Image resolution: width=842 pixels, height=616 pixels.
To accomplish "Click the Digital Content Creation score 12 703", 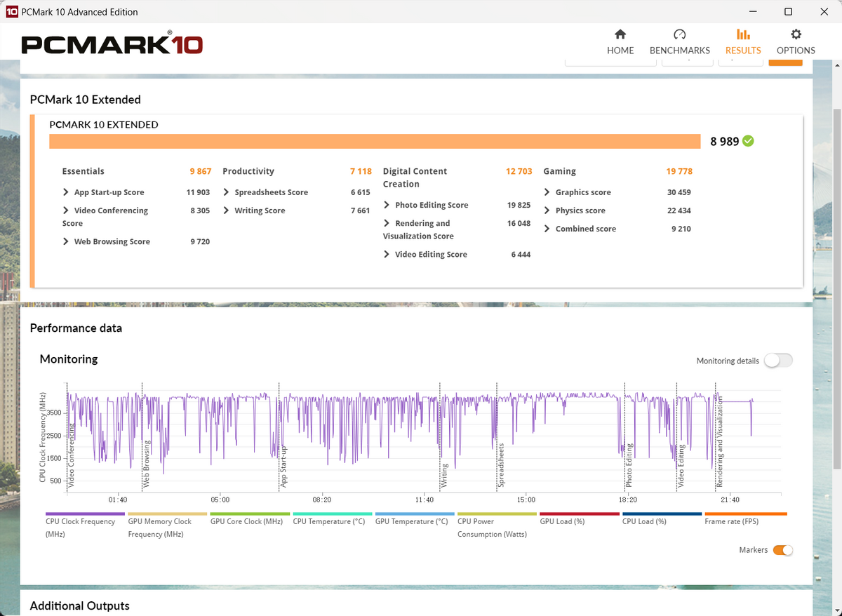I will pos(519,171).
